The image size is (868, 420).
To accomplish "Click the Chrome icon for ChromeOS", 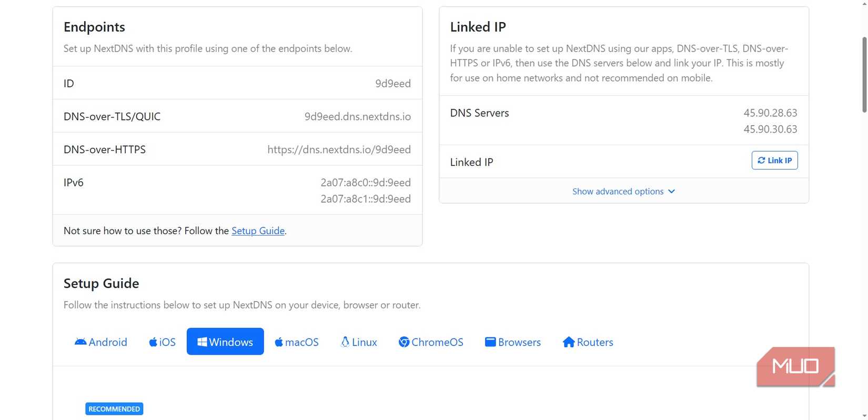I will point(404,342).
